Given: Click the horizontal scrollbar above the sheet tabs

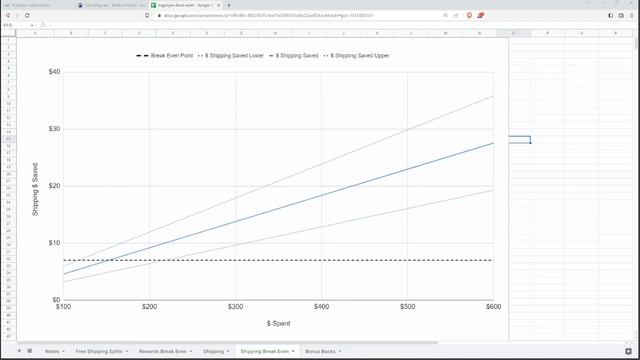Looking at the screenshot, I should coord(227,343).
